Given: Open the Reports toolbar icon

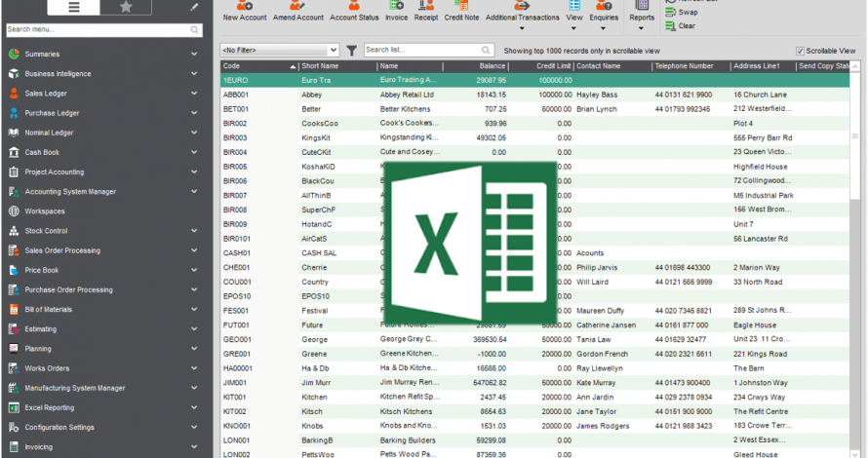Looking at the screenshot, I should [642, 6].
